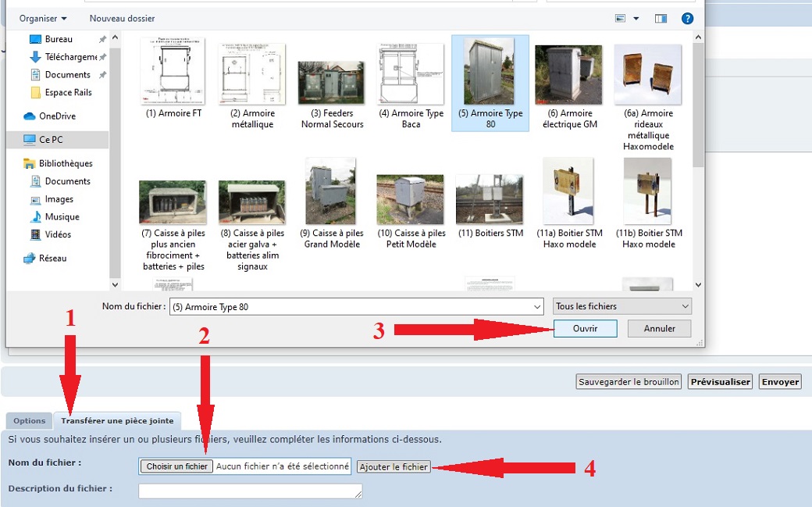The height and width of the screenshot is (507, 812).
Task: Click the Ouvrir button
Action: pyautogui.click(x=585, y=329)
